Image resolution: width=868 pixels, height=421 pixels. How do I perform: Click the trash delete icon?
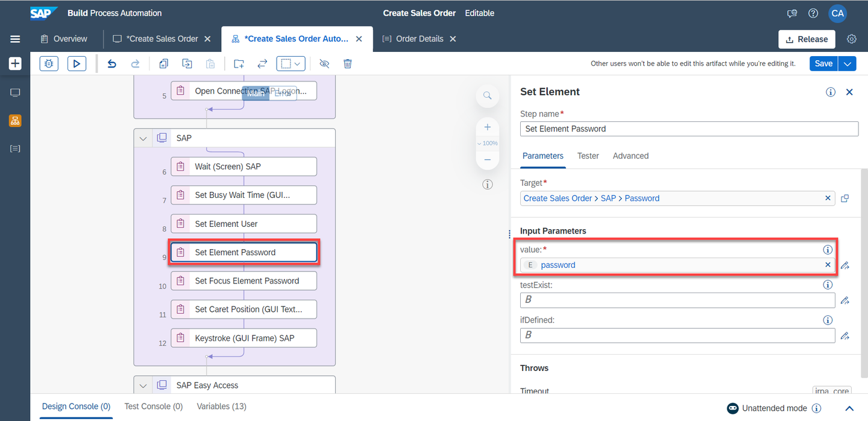point(348,63)
